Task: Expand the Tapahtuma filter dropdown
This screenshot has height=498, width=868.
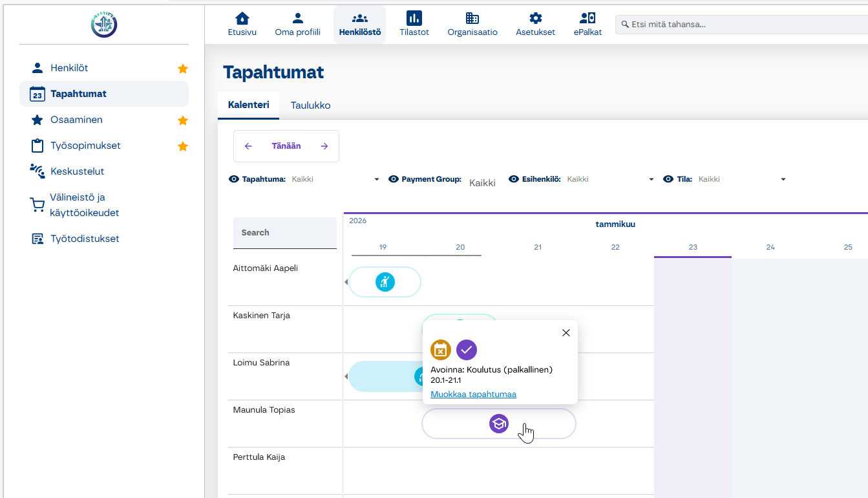Action: tap(377, 180)
